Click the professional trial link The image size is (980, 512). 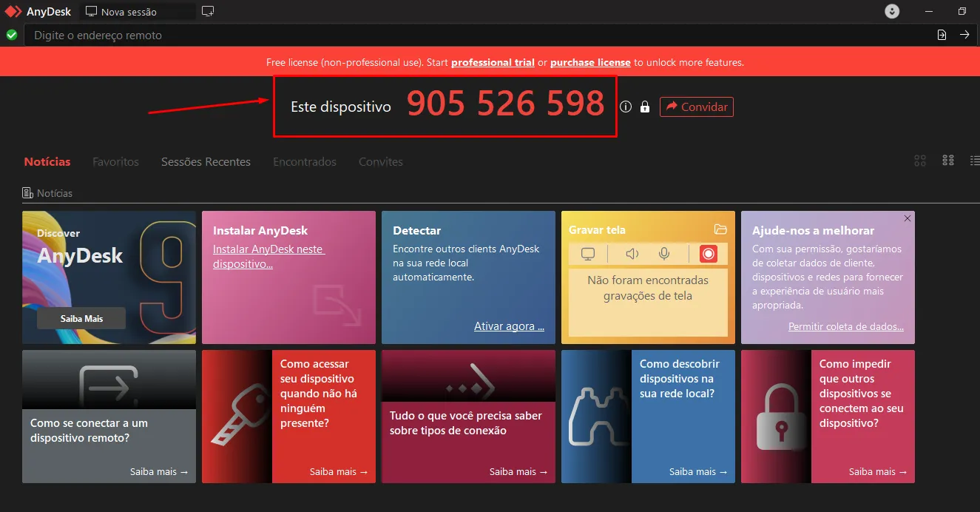pos(493,62)
